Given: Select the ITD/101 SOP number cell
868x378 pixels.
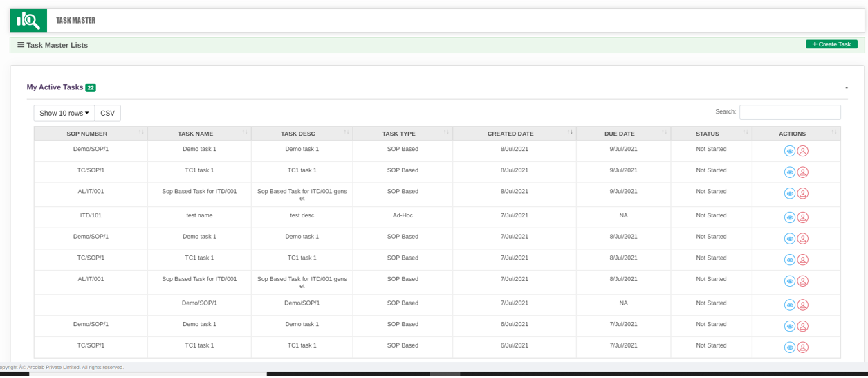Looking at the screenshot, I should pos(91,217).
